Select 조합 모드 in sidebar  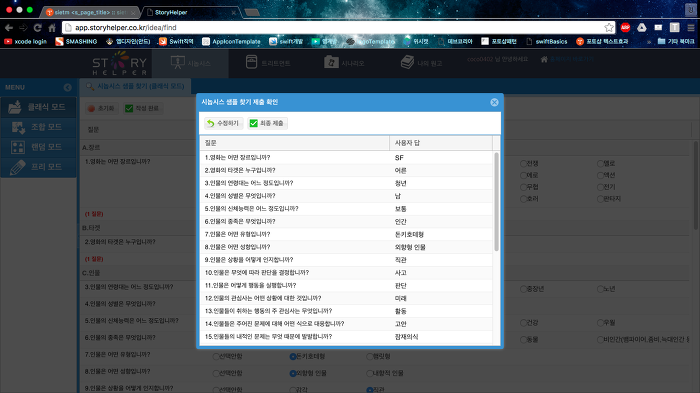[x=39, y=127]
